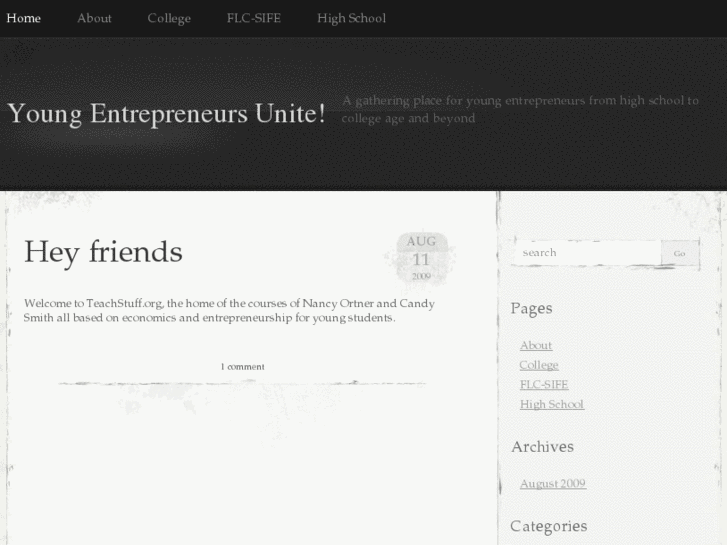Open the High School link under Pages
727x545 pixels.
552,405
